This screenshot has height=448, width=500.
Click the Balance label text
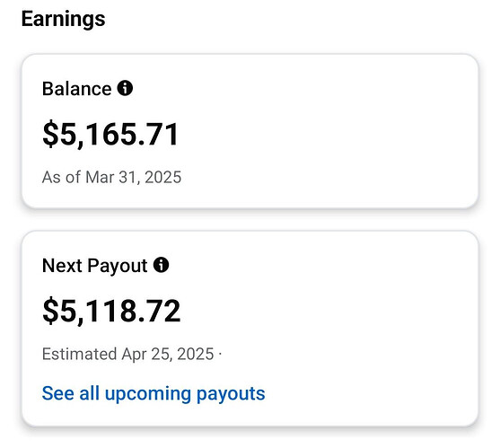77,89
